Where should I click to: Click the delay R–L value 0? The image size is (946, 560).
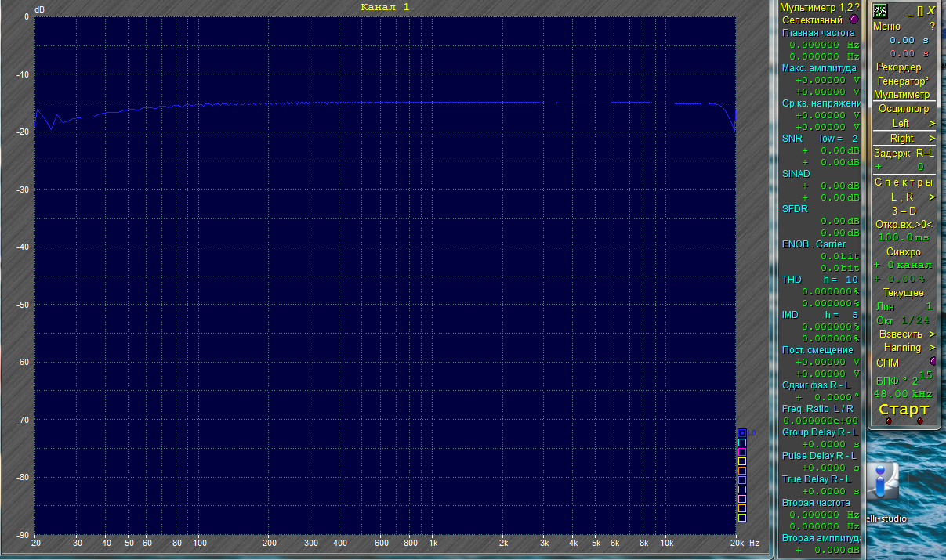point(920,167)
